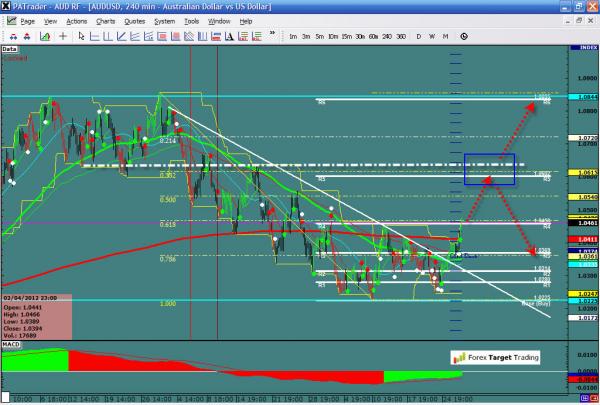Viewport: 600px width, 405px height.
Task: Switch chart to 1m timeframe
Action: (x=293, y=36)
